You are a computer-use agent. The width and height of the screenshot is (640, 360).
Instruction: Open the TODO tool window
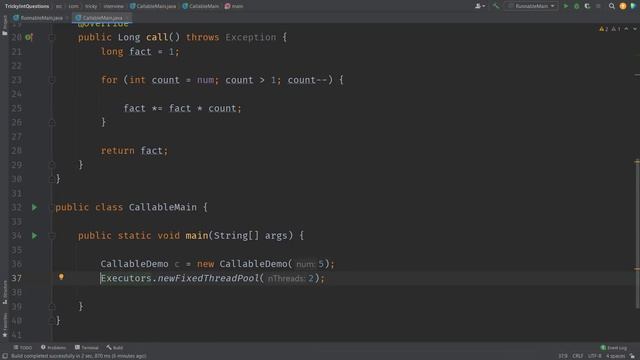coord(22,347)
